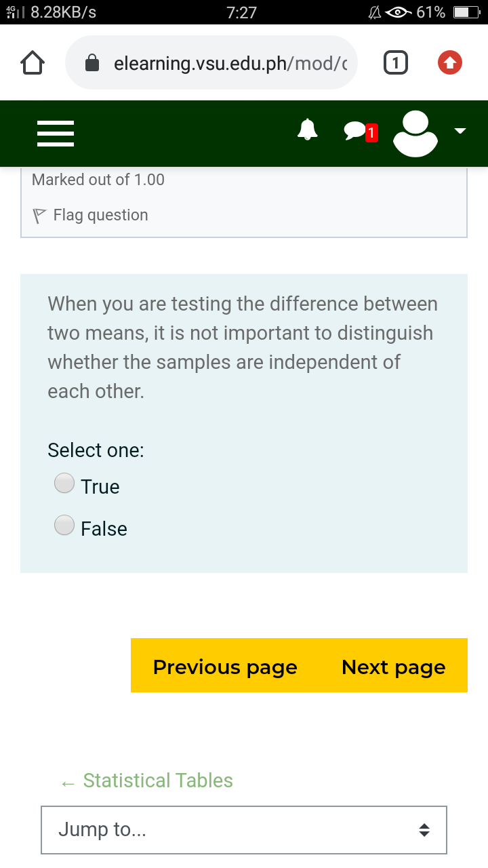This screenshot has height=868, width=488.
Task: Open the hamburger navigation menu
Action: pyautogui.click(x=55, y=134)
